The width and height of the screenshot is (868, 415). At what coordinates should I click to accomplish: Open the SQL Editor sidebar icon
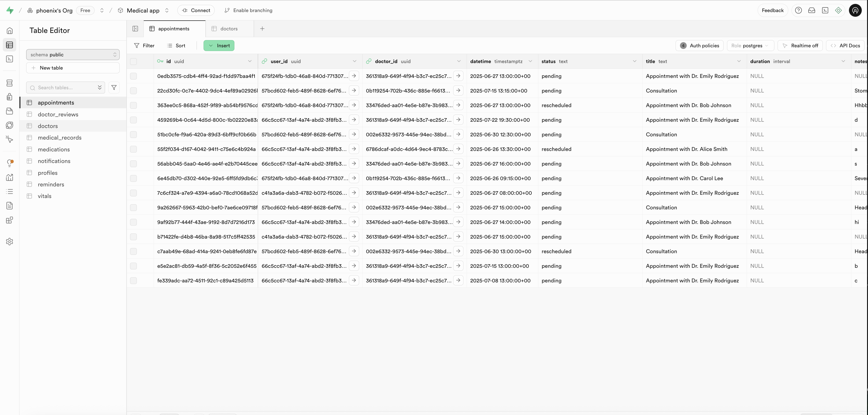10,59
